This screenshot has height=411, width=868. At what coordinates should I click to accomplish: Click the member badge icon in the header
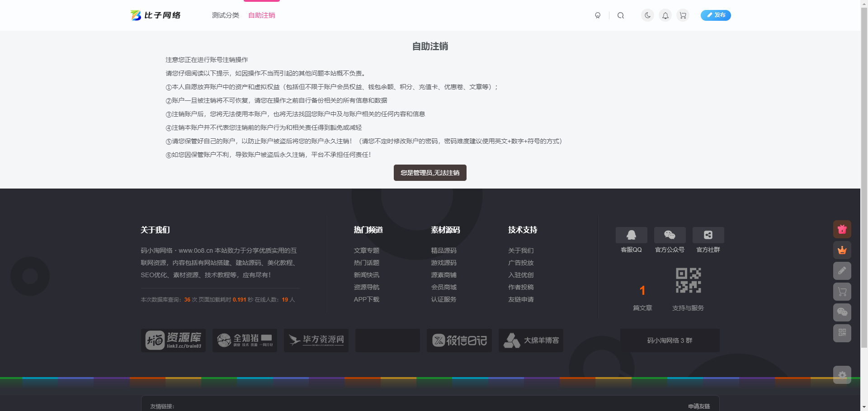pyautogui.click(x=598, y=15)
